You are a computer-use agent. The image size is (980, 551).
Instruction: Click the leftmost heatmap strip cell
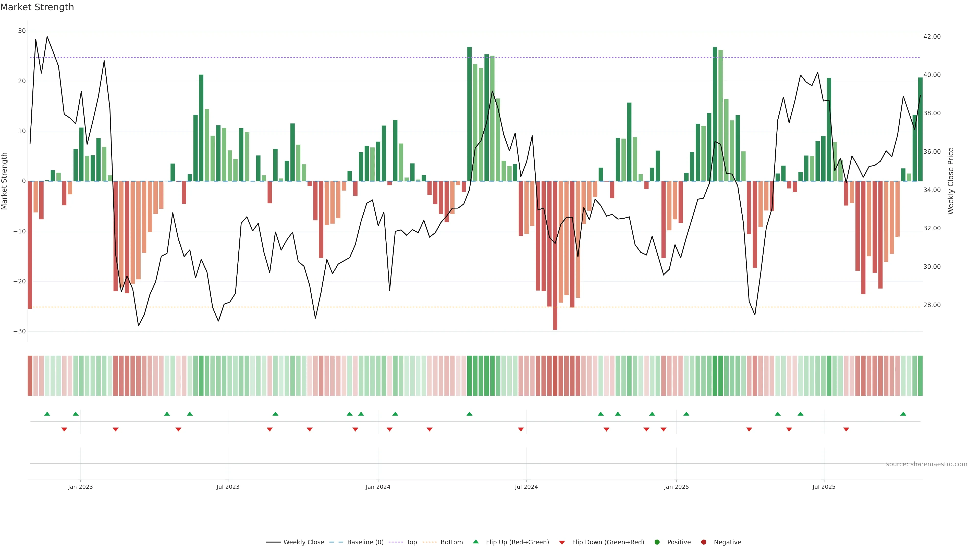pyautogui.click(x=30, y=376)
